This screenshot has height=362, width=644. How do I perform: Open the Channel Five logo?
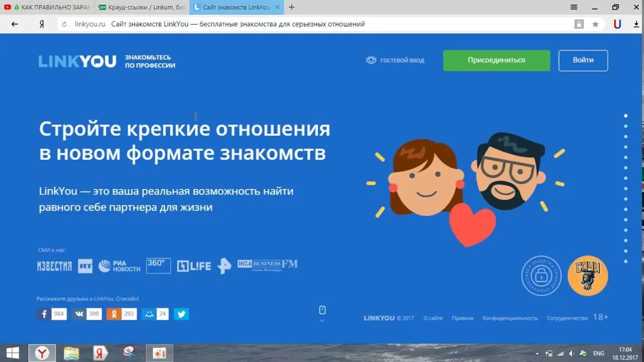224,266
